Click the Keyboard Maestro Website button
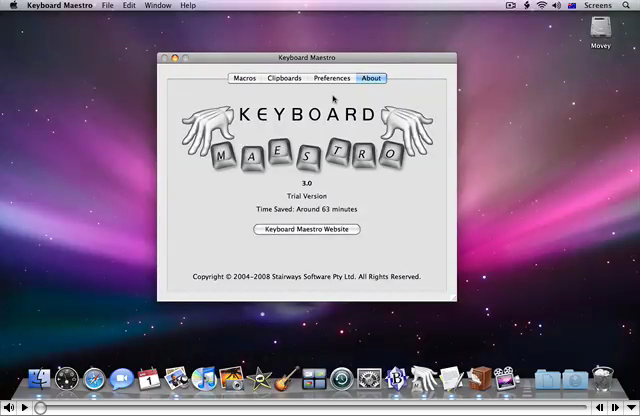The height and width of the screenshot is (416, 640). coord(307,229)
